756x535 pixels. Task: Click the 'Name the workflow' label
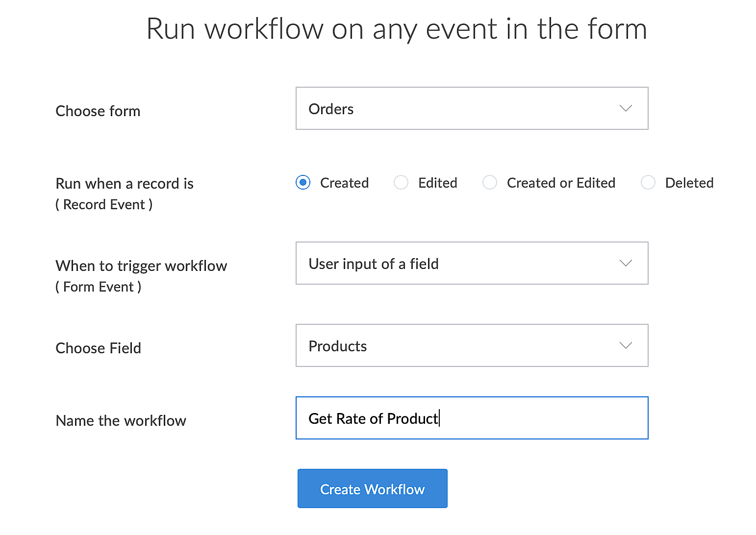click(121, 420)
